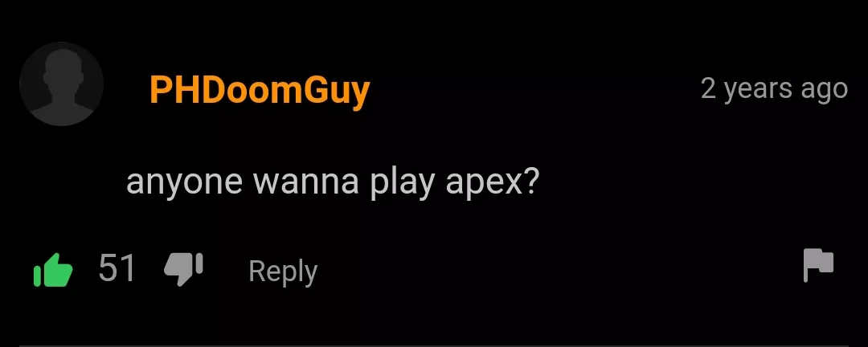Image resolution: width=868 pixels, height=347 pixels.
Task: Click the word 'play' in the comment body
Action: click(x=403, y=182)
